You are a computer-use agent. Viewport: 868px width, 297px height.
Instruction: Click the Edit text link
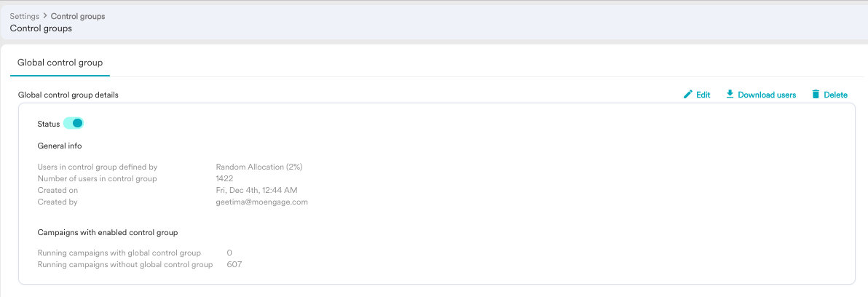pyautogui.click(x=703, y=95)
